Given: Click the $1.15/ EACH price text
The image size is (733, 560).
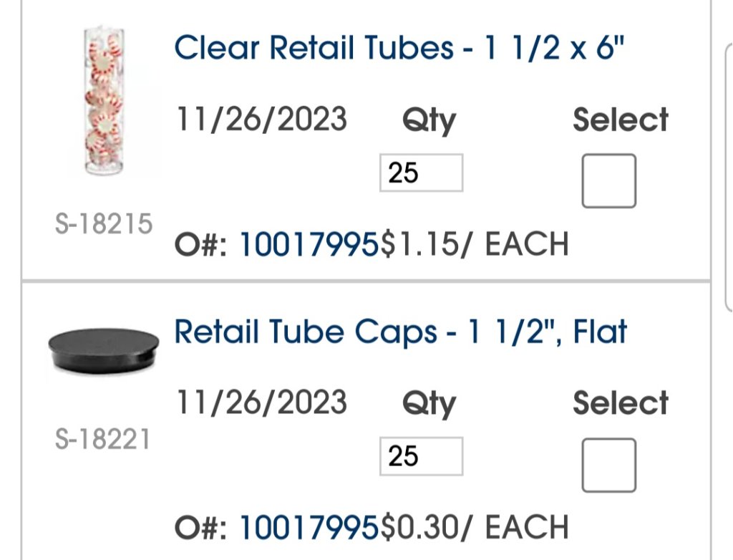Looking at the screenshot, I should (x=475, y=245).
